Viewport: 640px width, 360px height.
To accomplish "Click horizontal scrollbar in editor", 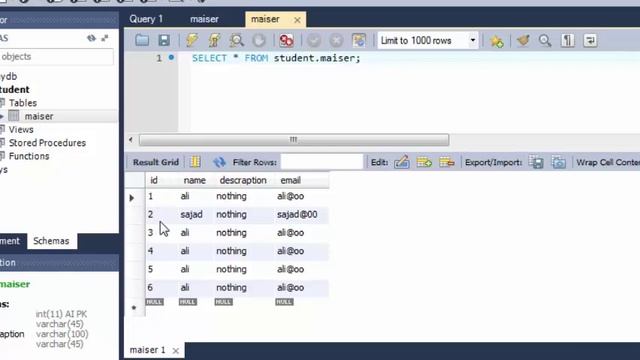I will coord(294,140).
